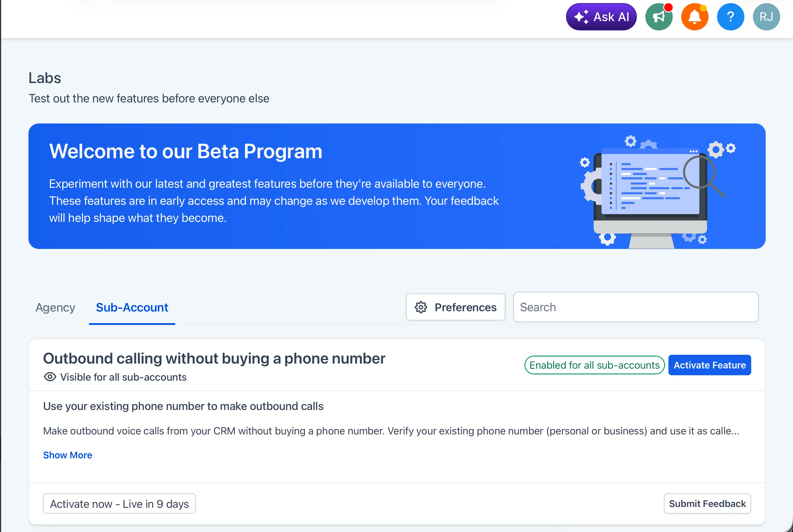
Task: Click the Enabled for all sub-accounts badge
Action: (x=594, y=365)
